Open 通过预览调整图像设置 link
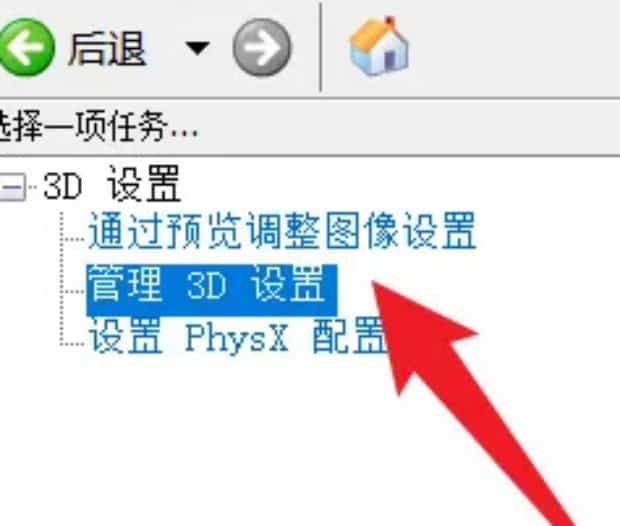620x526 pixels. point(282,230)
